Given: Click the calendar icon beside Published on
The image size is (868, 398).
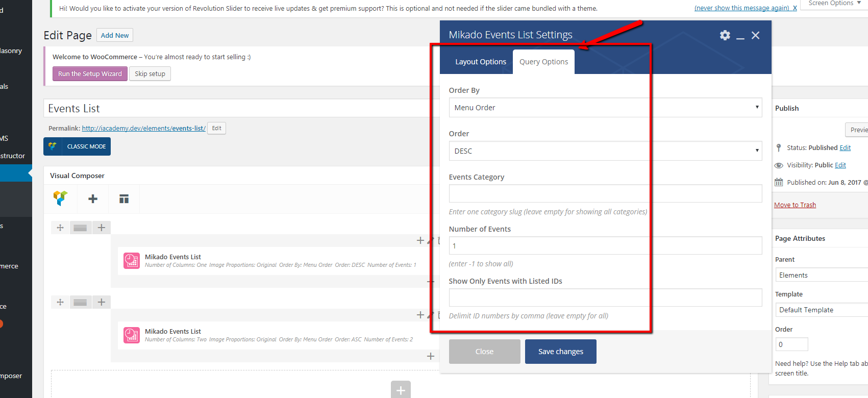Looking at the screenshot, I should tap(779, 182).
